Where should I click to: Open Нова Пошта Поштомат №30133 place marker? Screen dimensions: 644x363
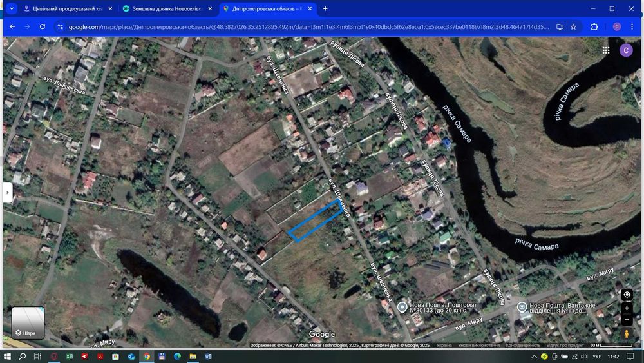click(x=402, y=307)
